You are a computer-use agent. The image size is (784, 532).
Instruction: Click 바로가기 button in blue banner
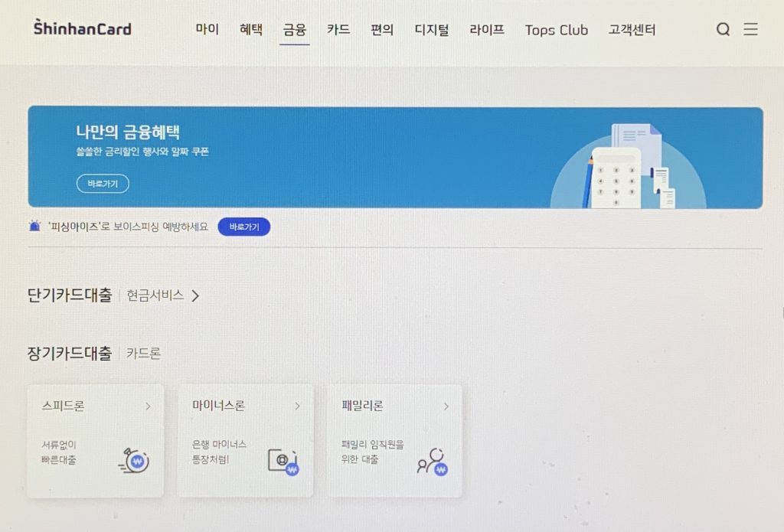103,184
